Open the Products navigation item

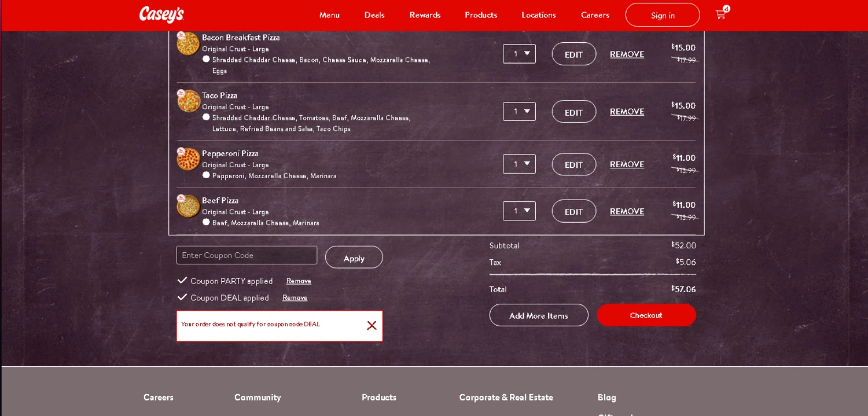tap(481, 15)
